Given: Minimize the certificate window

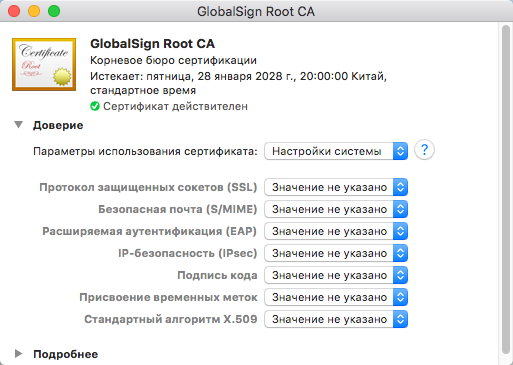Looking at the screenshot, I should coord(34,11).
